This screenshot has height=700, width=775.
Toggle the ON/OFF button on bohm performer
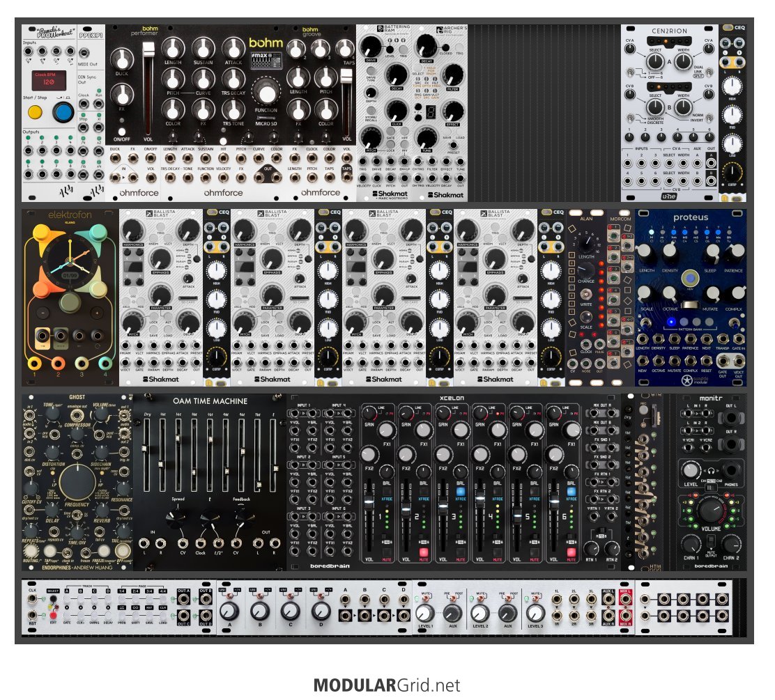tap(122, 133)
